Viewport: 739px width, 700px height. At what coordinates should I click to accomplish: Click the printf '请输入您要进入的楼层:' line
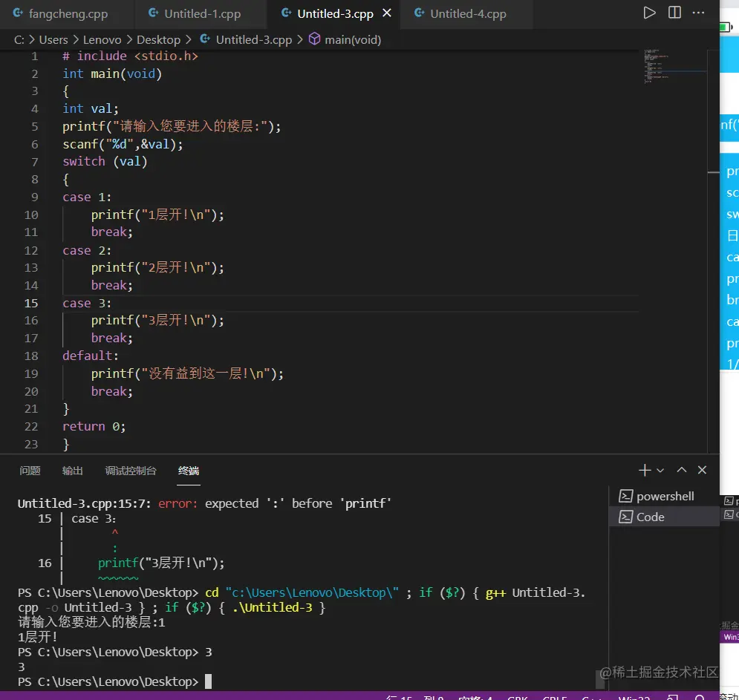(172, 126)
